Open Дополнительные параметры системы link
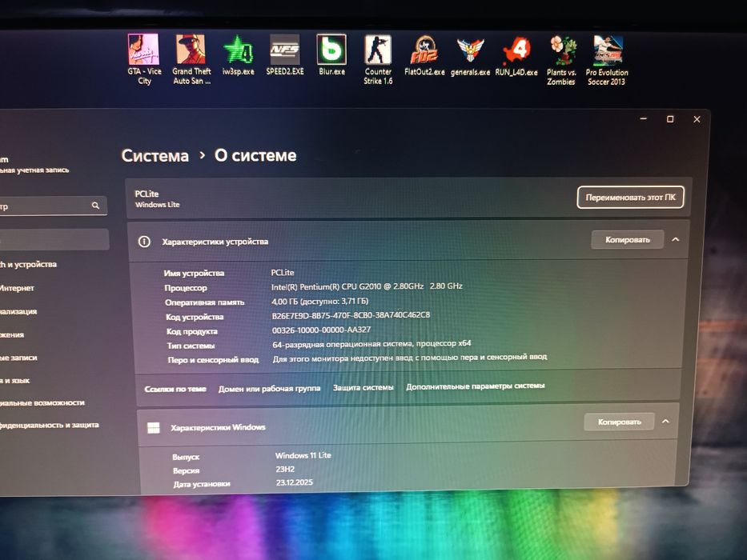747x560 pixels. coord(475,386)
